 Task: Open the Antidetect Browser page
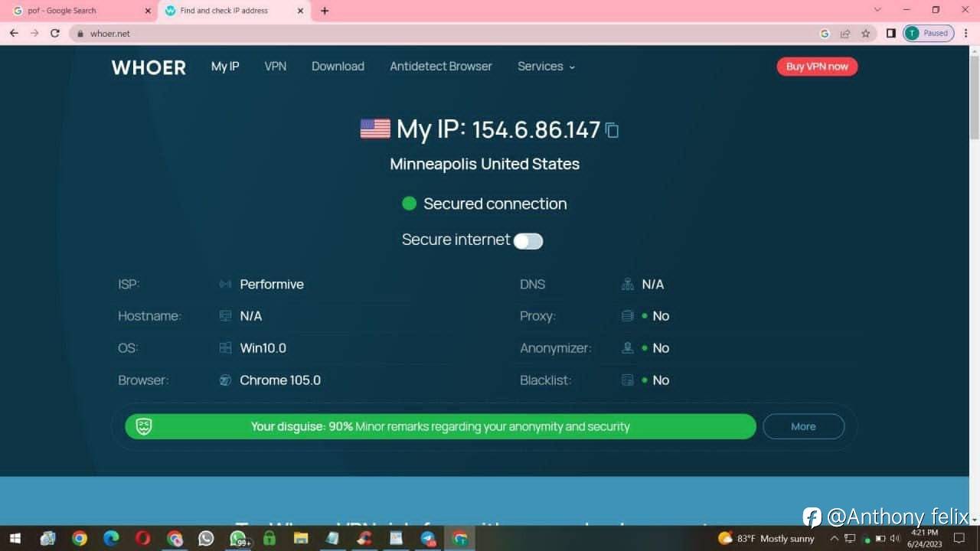pos(441,67)
